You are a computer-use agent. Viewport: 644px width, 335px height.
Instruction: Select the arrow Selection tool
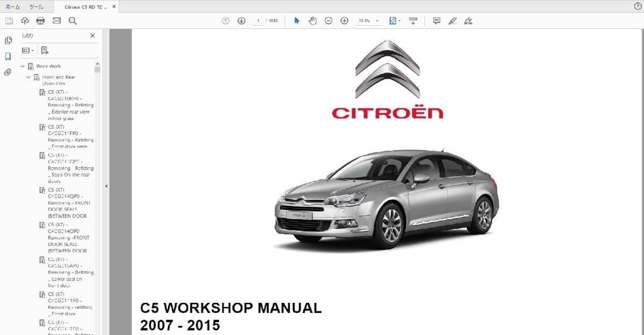pos(297,21)
